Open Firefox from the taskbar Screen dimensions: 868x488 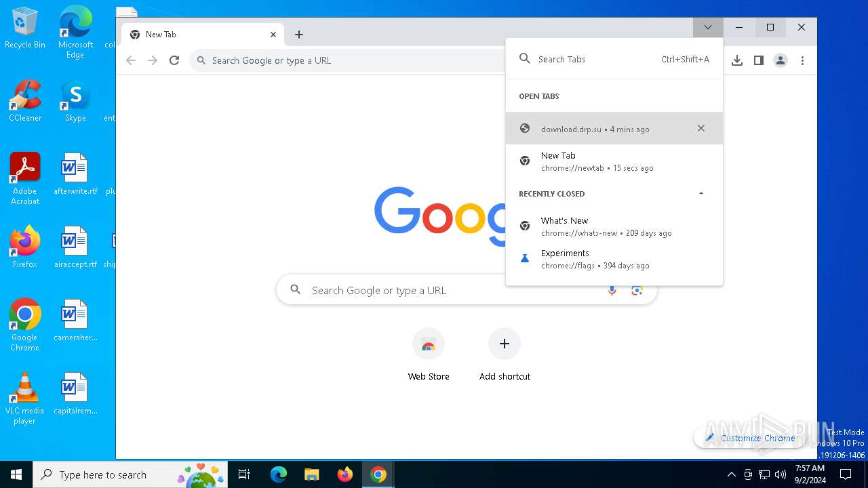(x=345, y=474)
